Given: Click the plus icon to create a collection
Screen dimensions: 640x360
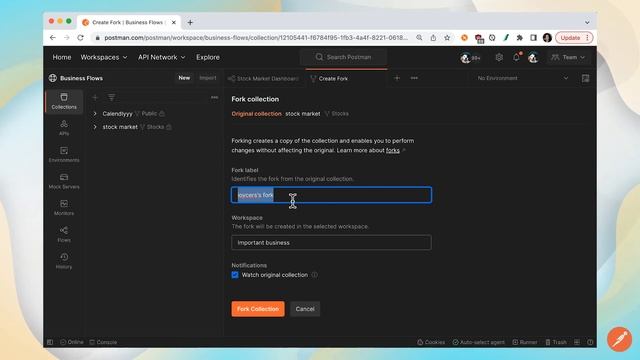Looking at the screenshot, I should [95, 98].
